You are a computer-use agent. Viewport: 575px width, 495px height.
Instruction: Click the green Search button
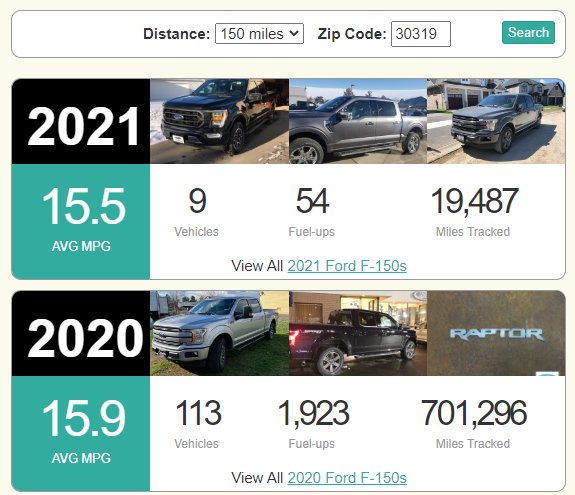click(x=528, y=33)
